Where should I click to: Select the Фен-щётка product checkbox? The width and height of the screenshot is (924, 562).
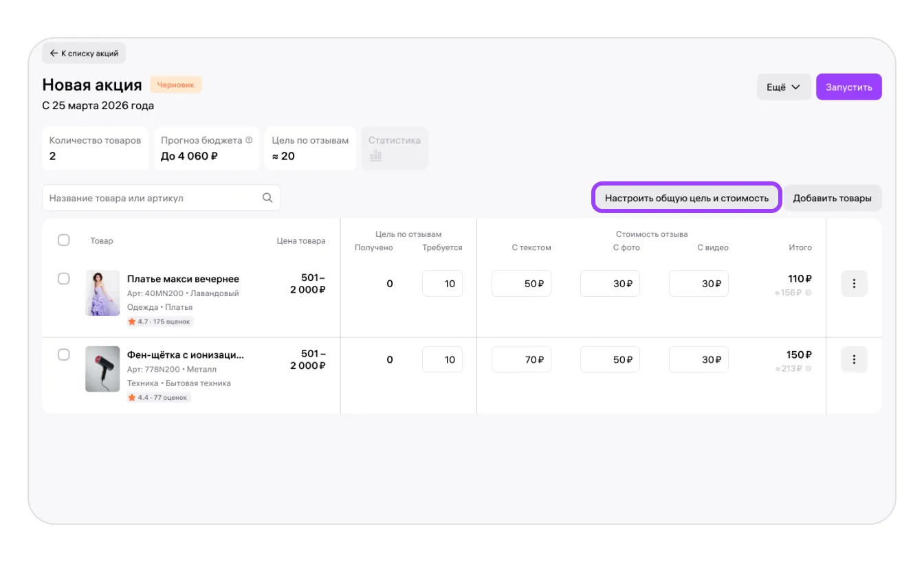[x=63, y=355]
